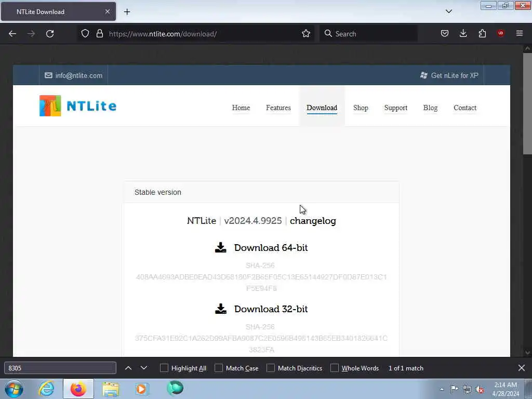The height and width of the screenshot is (399, 532).
Task: Click the info@ntlite.com email link
Action: 79,75
